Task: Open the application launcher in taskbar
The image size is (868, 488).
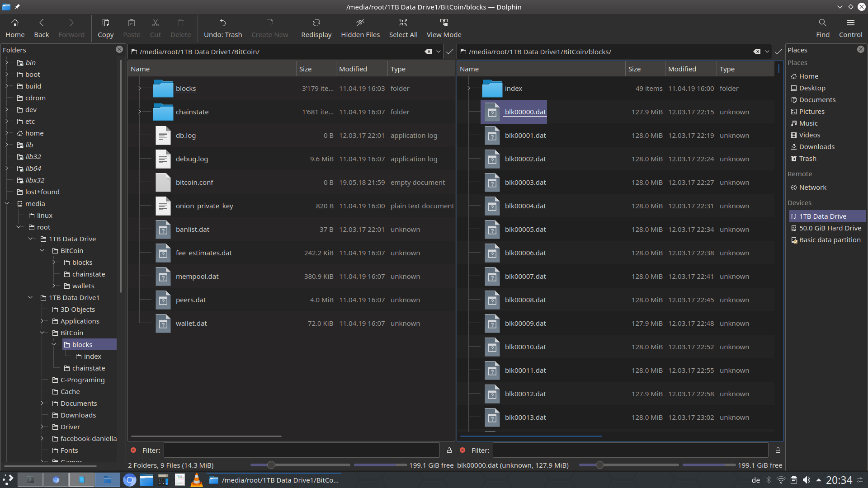Action: pos(8,479)
